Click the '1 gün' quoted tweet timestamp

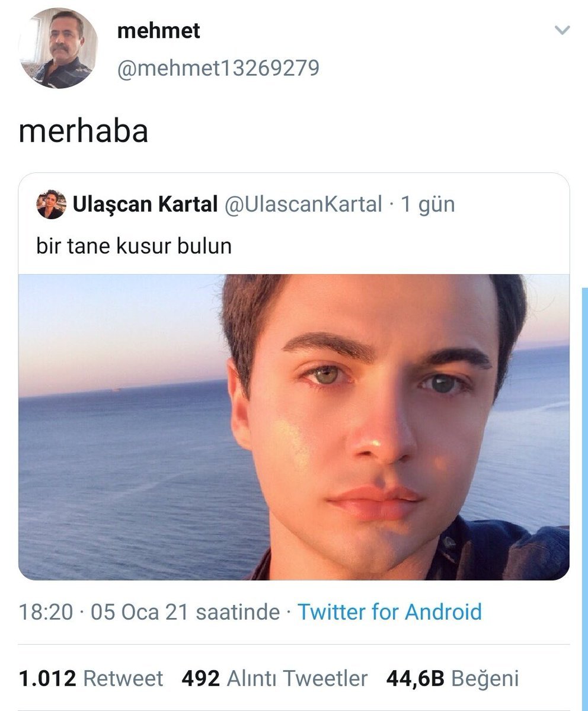(427, 205)
